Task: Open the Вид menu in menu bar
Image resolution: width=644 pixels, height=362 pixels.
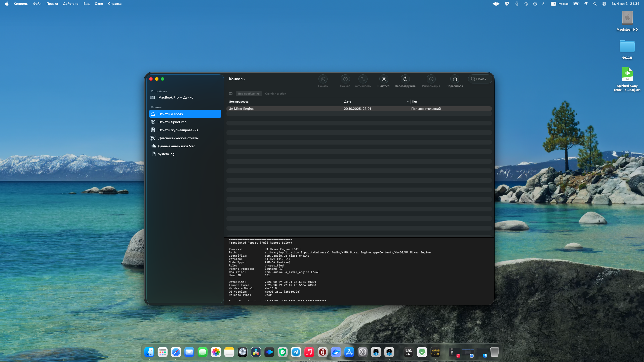Action: tap(86, 4)
